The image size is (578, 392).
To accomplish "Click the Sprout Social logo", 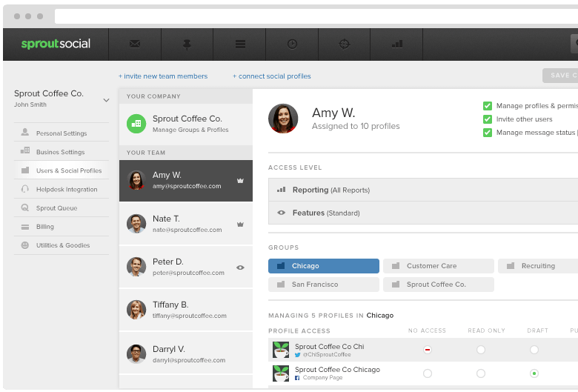I will (56, 44).
